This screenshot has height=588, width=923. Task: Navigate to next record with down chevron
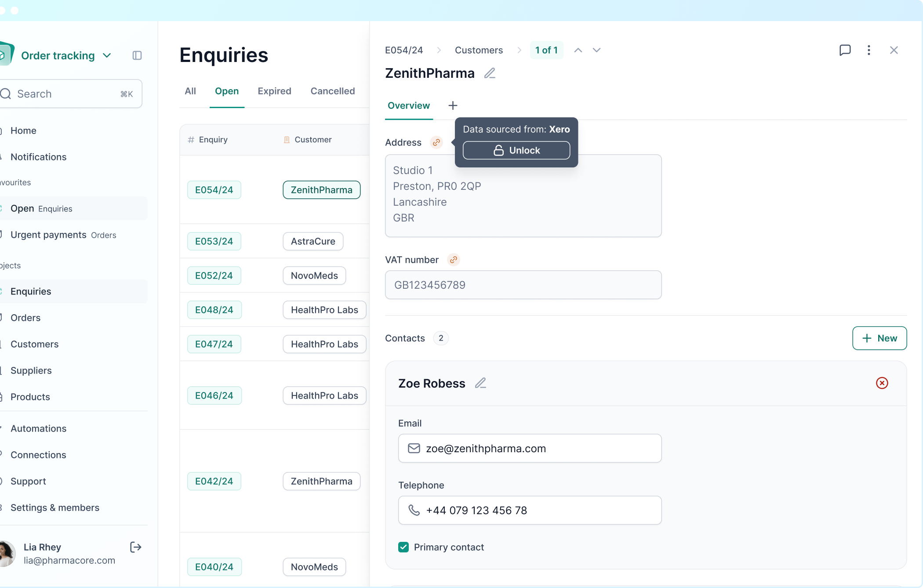point(596,50)
